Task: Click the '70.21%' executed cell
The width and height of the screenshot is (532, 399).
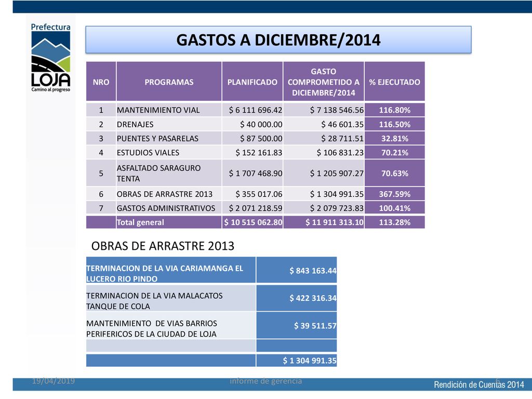Action: click(395, 152)
